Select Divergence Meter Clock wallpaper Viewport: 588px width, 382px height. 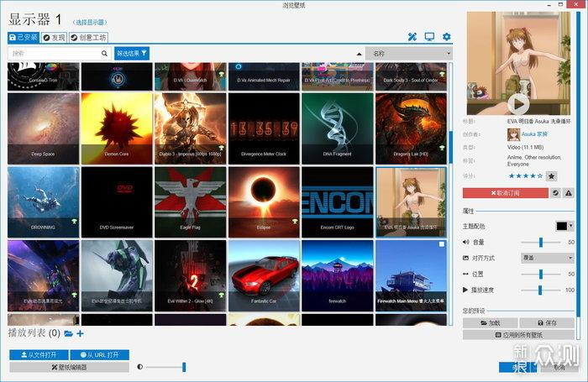[x=264, y=128]
